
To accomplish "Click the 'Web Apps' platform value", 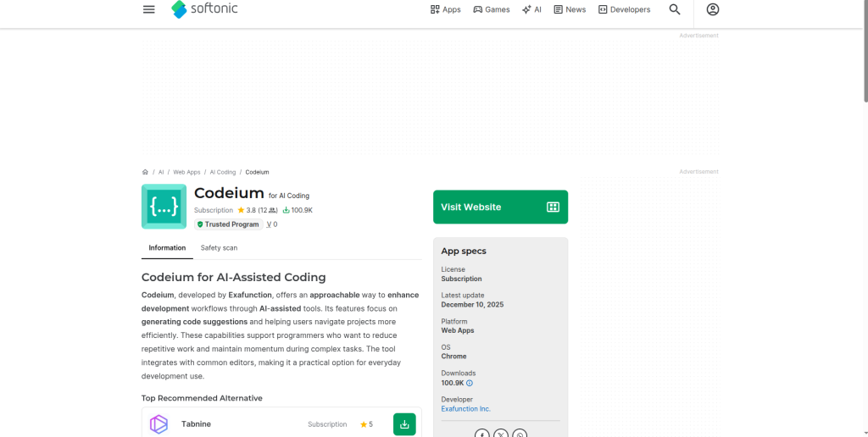I will (458, 331).
